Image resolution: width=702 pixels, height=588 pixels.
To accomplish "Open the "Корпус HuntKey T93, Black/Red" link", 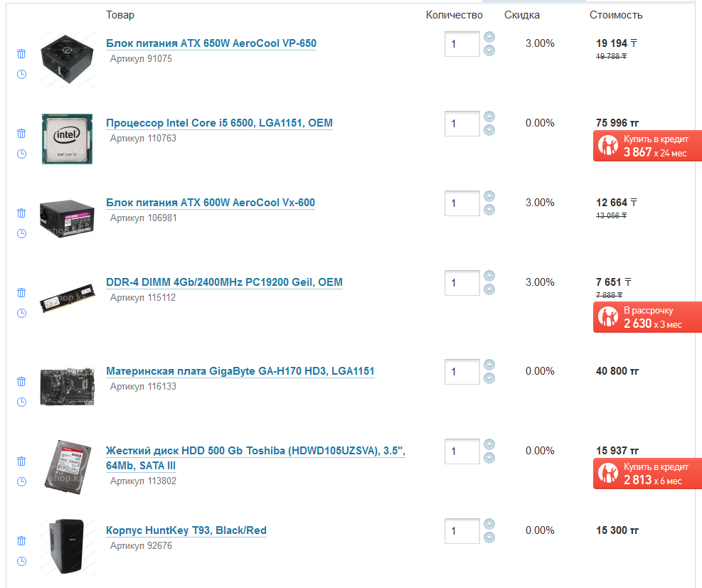I will (x=186, y=530).
